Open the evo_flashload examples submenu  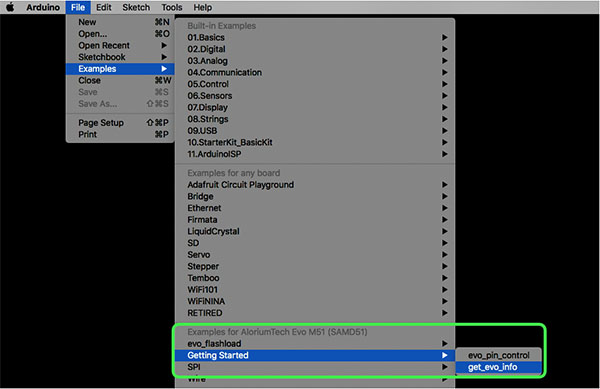[x=315, y=344]
